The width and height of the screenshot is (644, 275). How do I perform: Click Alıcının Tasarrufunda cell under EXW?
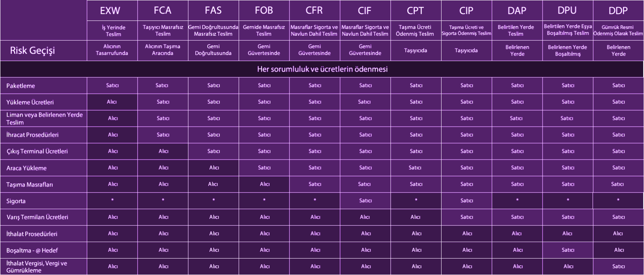coord(112,50)
